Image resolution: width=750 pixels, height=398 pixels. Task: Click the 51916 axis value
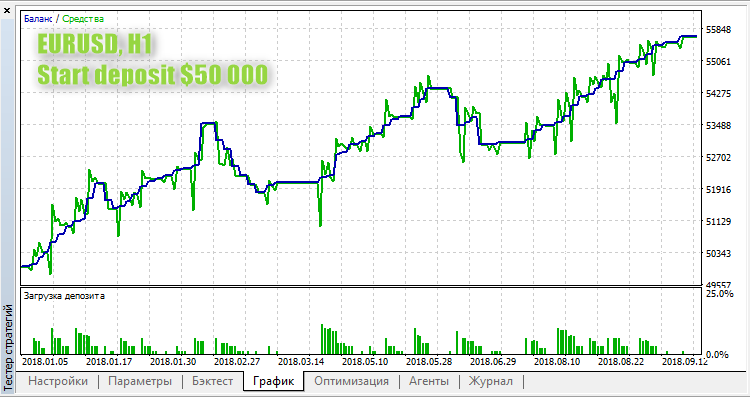(719, 189)
